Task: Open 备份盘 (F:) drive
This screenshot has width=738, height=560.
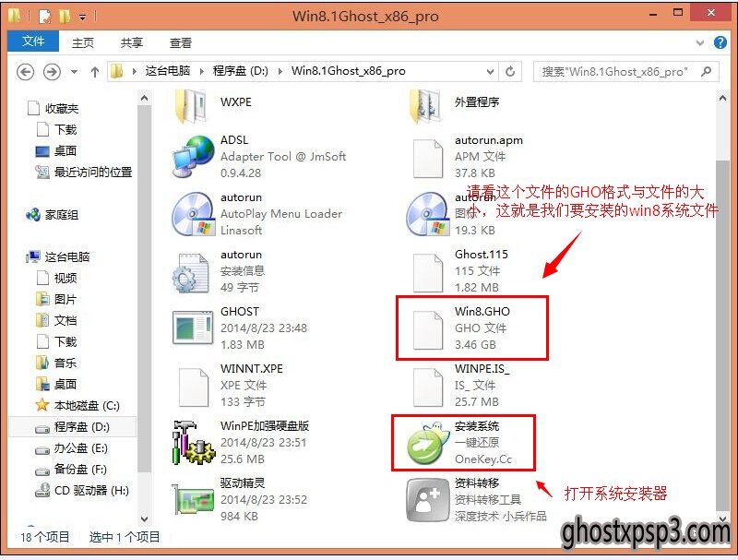Action: (x=80, y=470)
